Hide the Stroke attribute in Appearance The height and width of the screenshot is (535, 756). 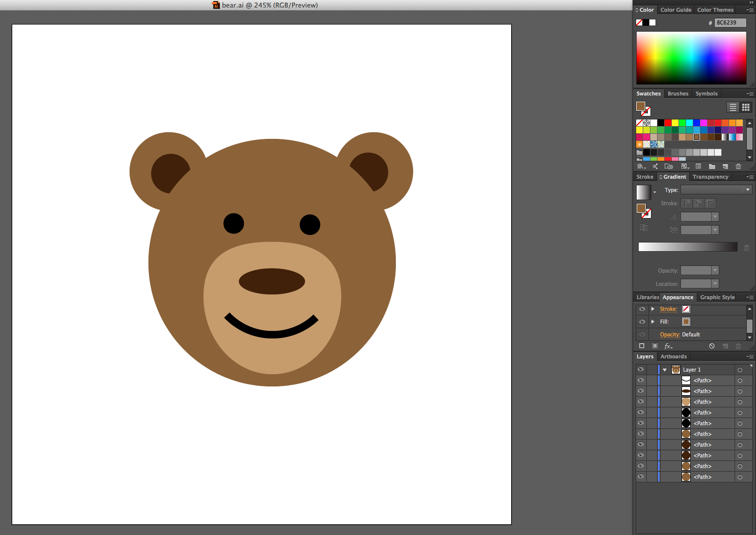[x=642, y=309]
